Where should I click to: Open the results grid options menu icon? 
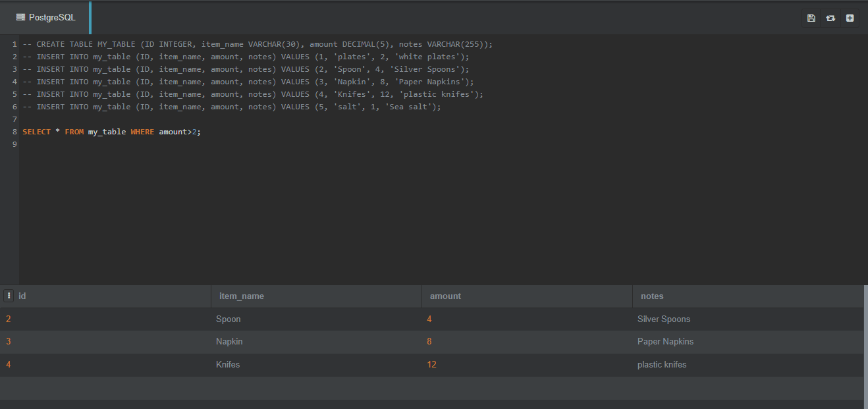pyautogui.click(x=9, y=296)
